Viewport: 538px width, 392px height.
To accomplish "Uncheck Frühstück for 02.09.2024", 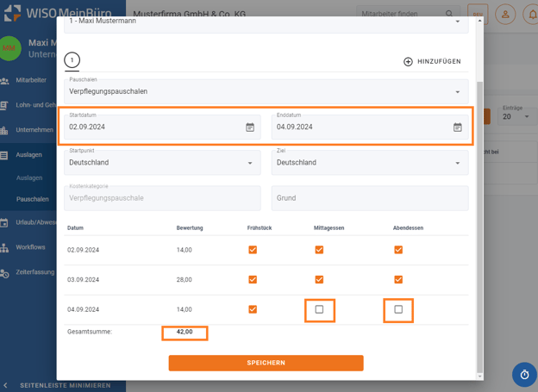I will click(x=253, y=250).
